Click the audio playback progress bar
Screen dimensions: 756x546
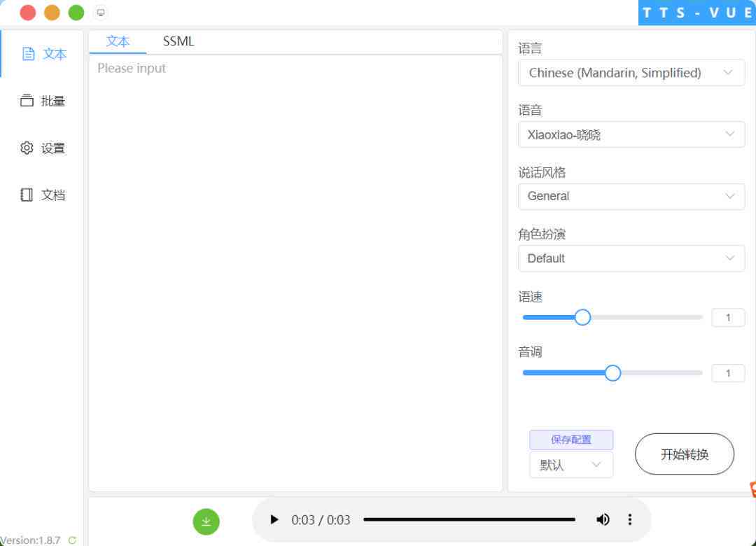(469, 519)
